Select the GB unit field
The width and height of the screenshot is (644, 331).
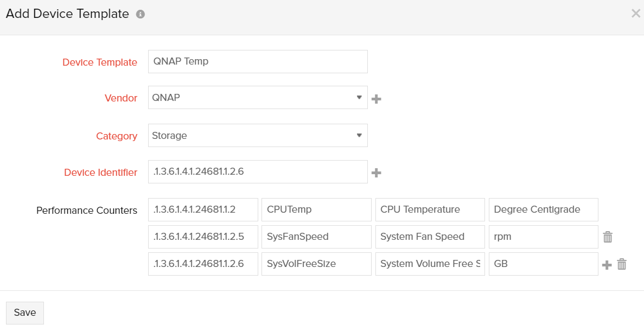point(543,264)
